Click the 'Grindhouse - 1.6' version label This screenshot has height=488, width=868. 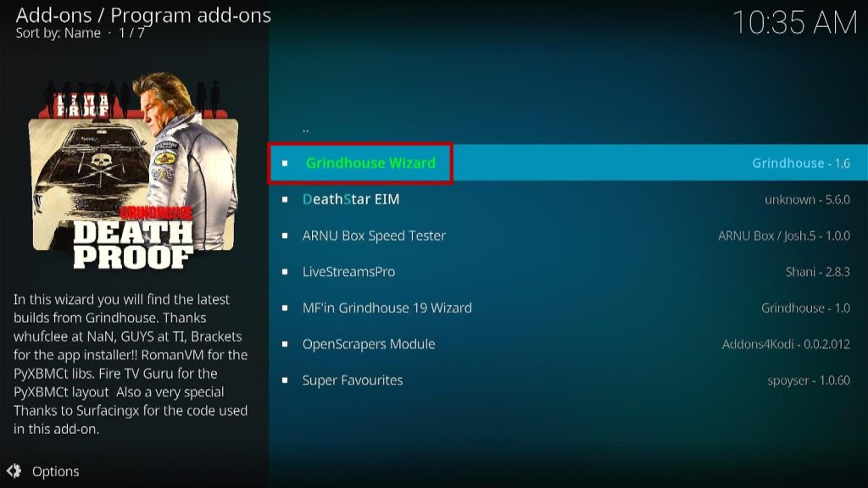(801, 164)
